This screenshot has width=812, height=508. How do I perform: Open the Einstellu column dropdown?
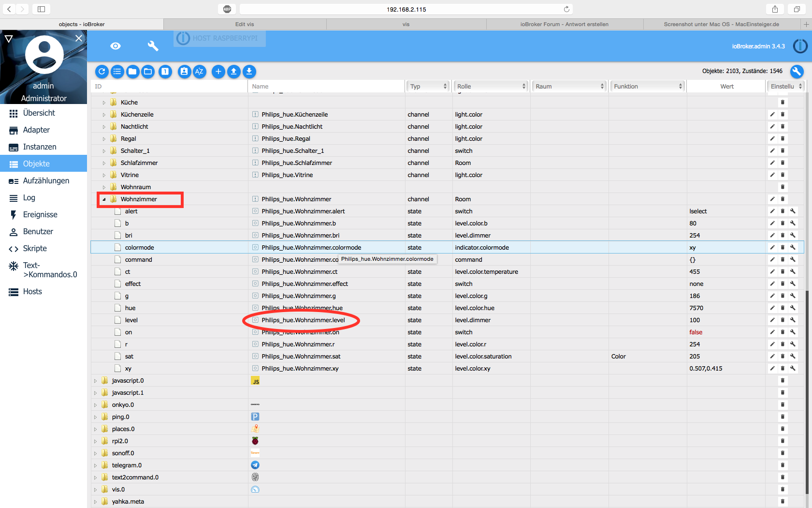click(x=786, y=86)
